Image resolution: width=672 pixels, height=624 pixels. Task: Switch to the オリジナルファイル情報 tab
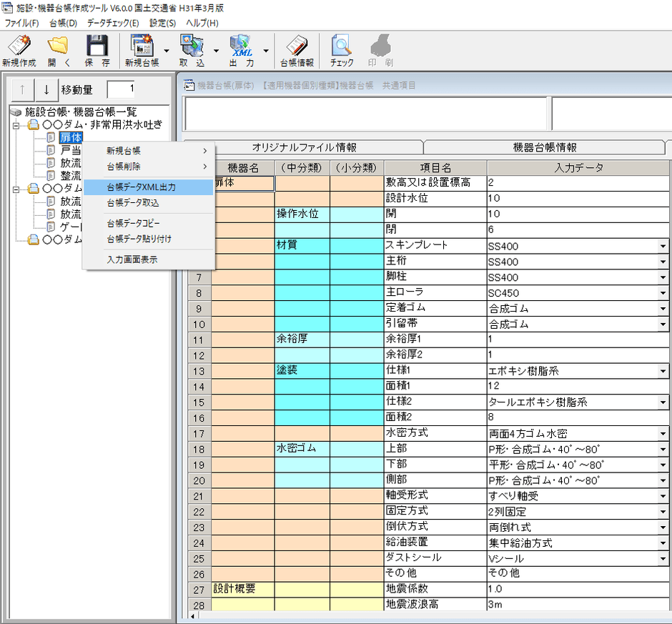[304, 147]
